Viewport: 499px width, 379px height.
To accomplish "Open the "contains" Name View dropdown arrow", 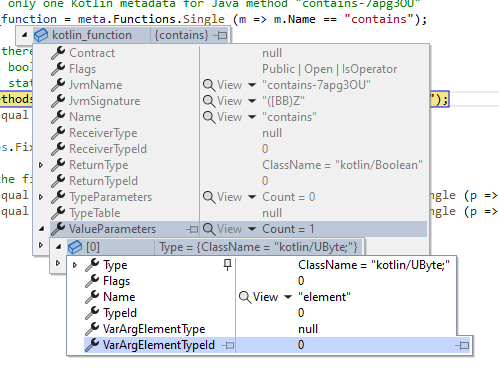I will point(252,117).
